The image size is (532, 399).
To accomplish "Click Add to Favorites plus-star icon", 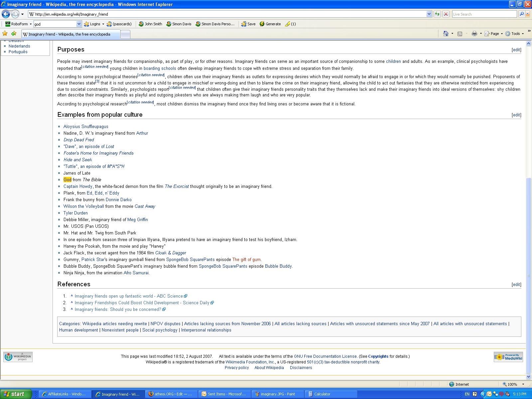I will point(14,34).
